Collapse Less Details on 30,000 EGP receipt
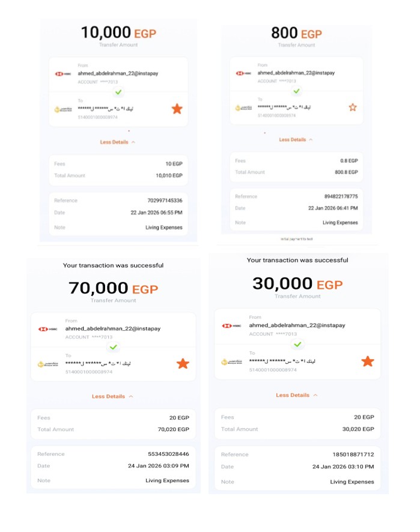Image resolution: width=420 pixels, height=532 pixels. pos(297,395)
